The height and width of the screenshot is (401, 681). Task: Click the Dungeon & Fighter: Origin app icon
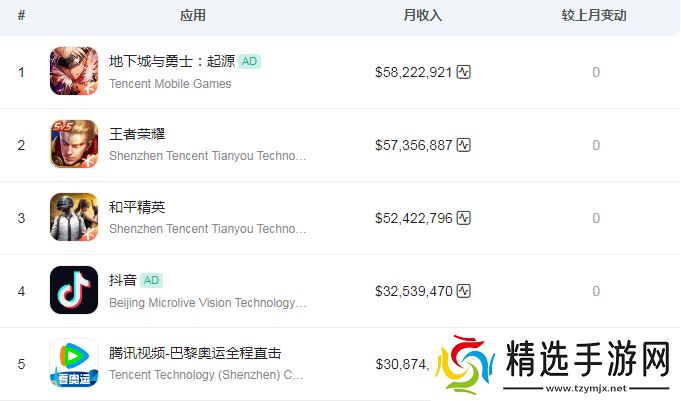73,72
